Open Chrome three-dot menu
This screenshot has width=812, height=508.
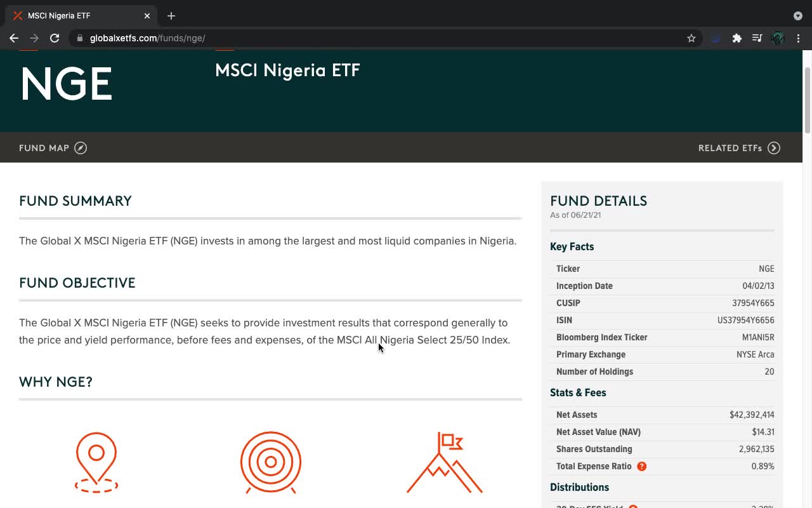pos(798,38)
